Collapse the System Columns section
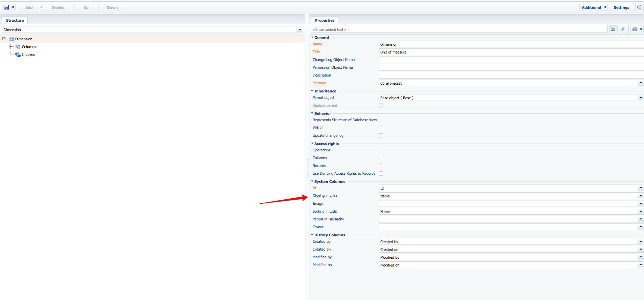The image size is (644, 300). (312, 181)
